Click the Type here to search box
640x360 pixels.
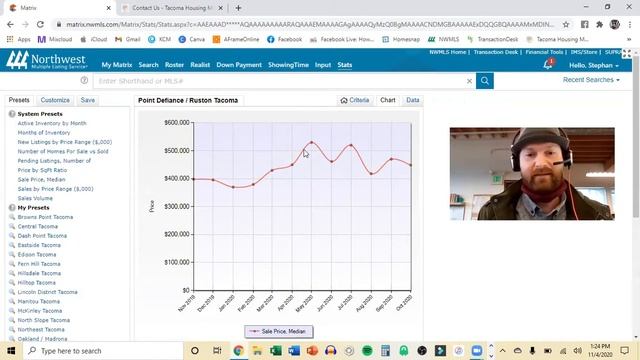pyautogui.click(x=103, y=351)
